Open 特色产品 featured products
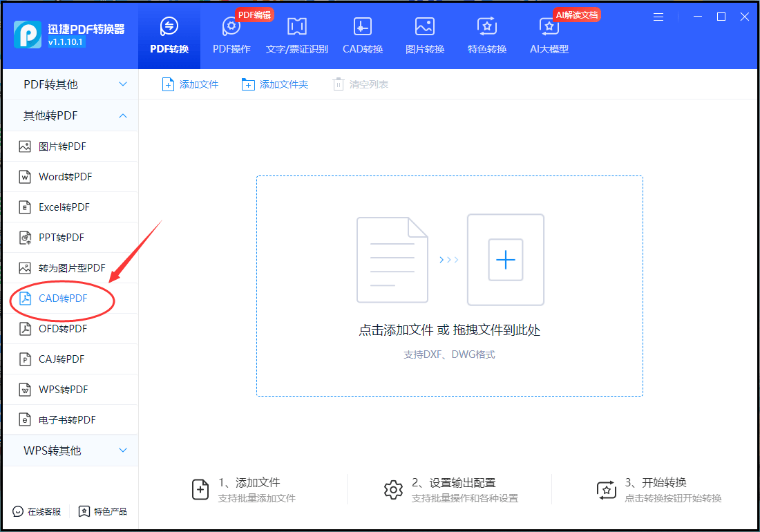The width and height of the screenshot is (760, 532). 103,512
